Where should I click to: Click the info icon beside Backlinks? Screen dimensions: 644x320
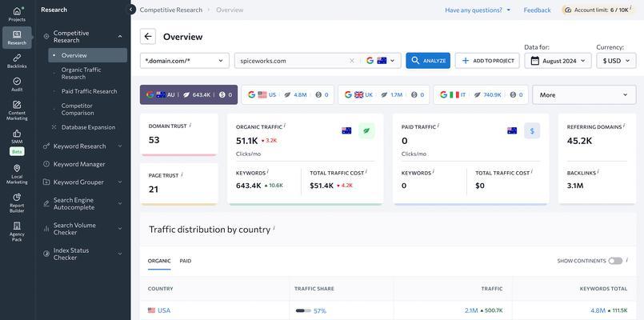(x=598, y=172)
